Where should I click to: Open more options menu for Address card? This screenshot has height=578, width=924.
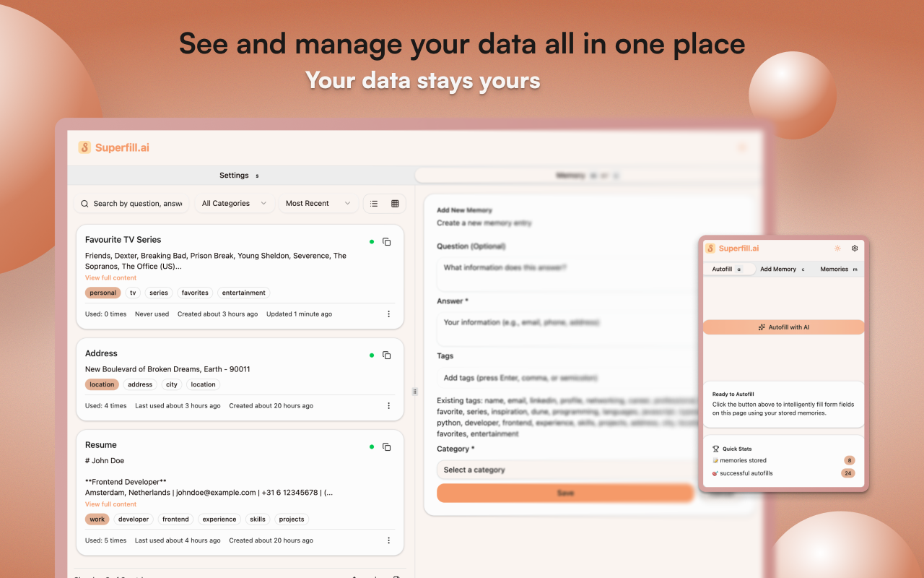388,406
